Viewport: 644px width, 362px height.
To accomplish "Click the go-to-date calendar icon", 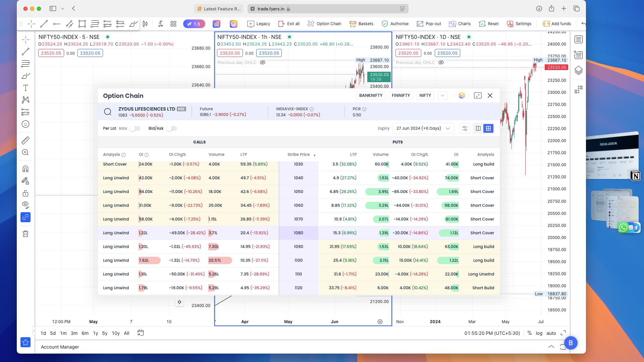I will coord(141,333).
